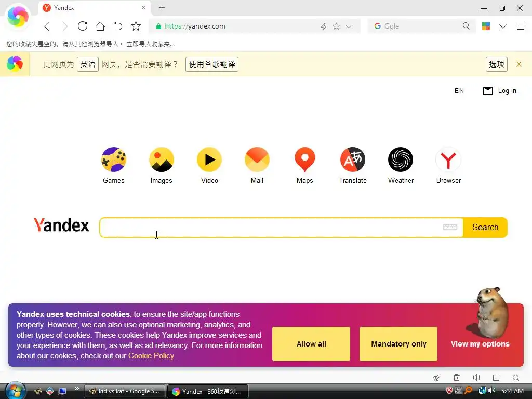The image size is (532, 399).
Task: Click the Log in link
Action: pos(507,90)
